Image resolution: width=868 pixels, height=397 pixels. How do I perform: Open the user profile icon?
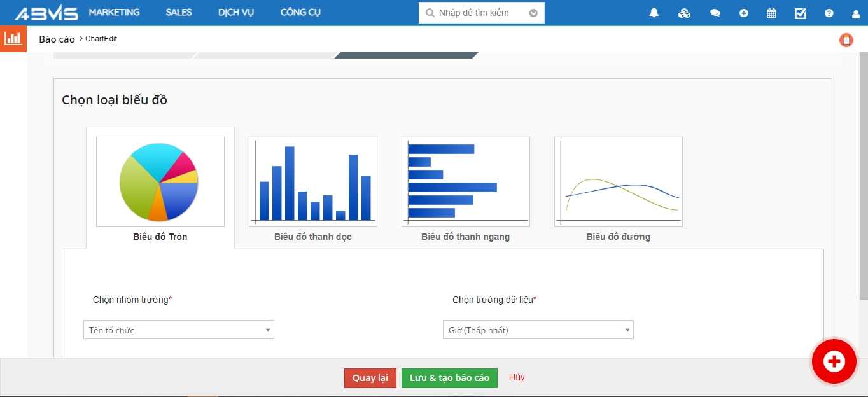coord(855,13)
